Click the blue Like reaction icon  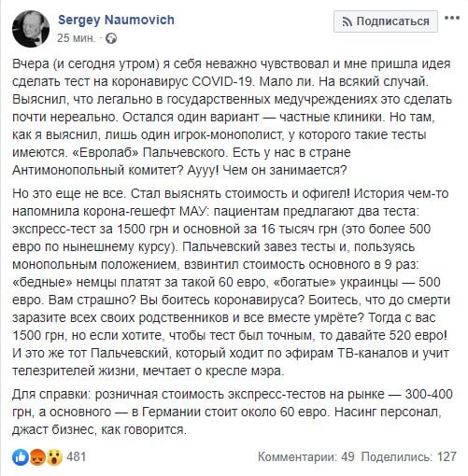click(21, 457)
